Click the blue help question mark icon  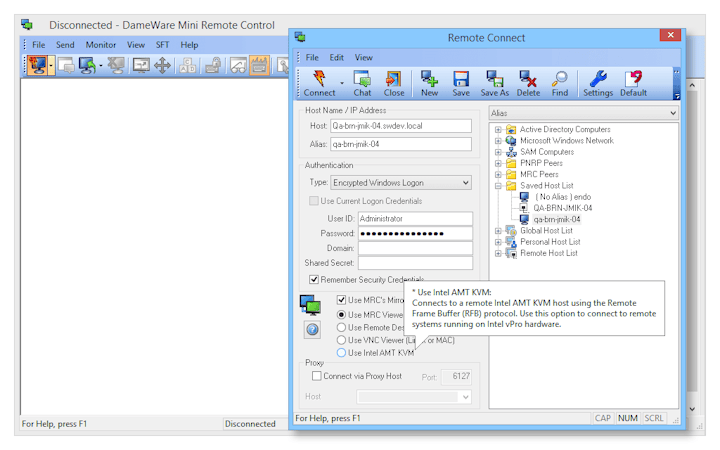tap(312, 329)
